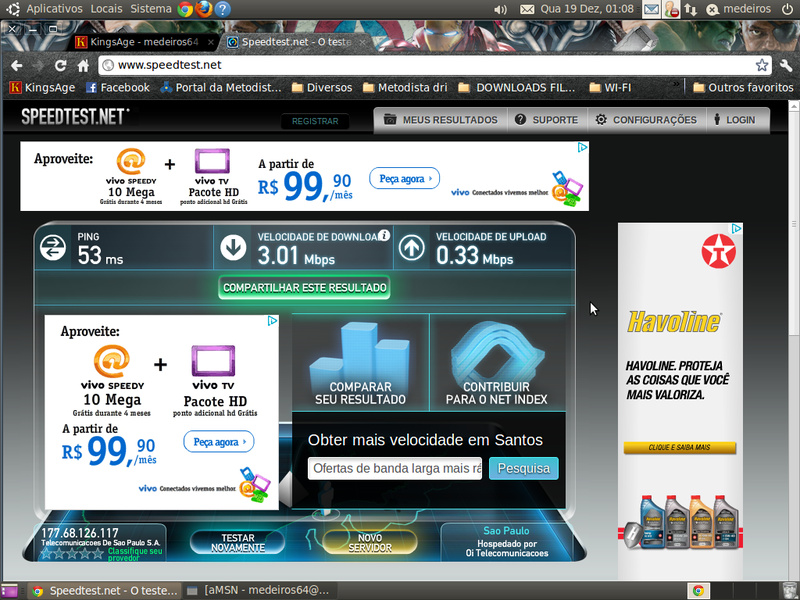
Task: Click the browser back arrow
Action: coord(17,65)
